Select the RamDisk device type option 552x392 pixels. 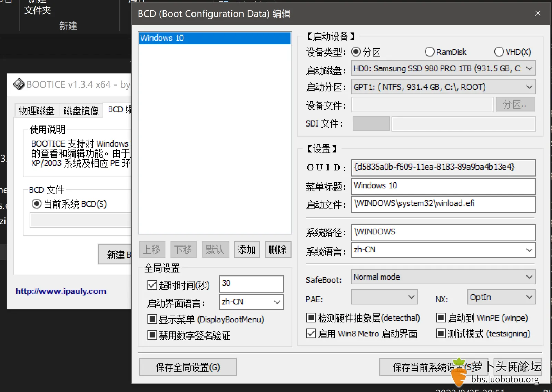[x=430, y=52]
